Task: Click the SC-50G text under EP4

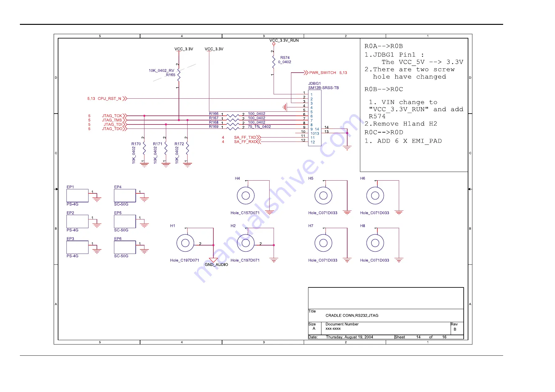Action: click(x=121, y=204)
